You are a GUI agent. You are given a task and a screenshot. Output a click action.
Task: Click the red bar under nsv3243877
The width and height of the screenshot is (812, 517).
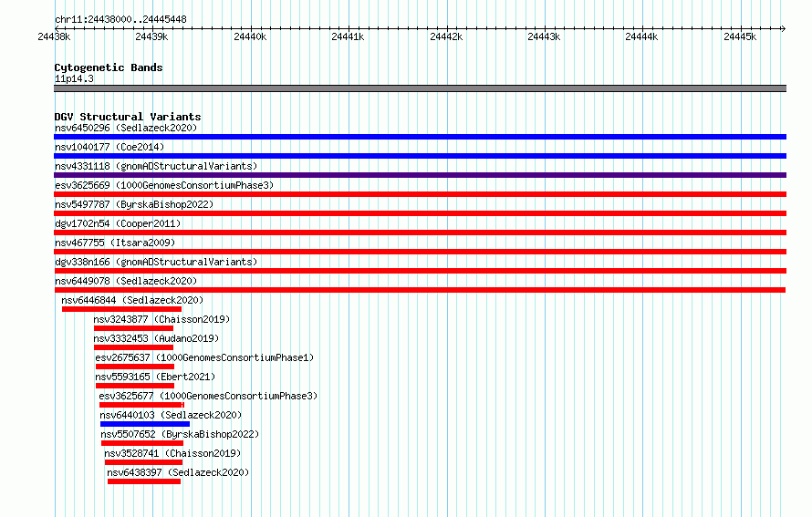[x=133, y=328]
